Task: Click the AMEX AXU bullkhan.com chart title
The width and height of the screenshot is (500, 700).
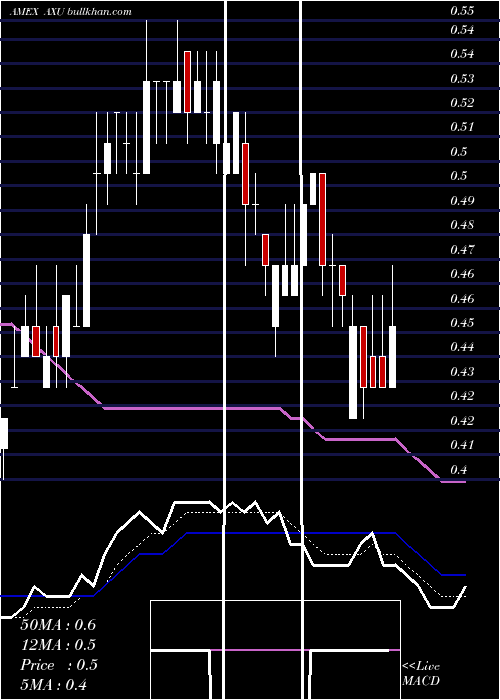Action: [71, 11]
